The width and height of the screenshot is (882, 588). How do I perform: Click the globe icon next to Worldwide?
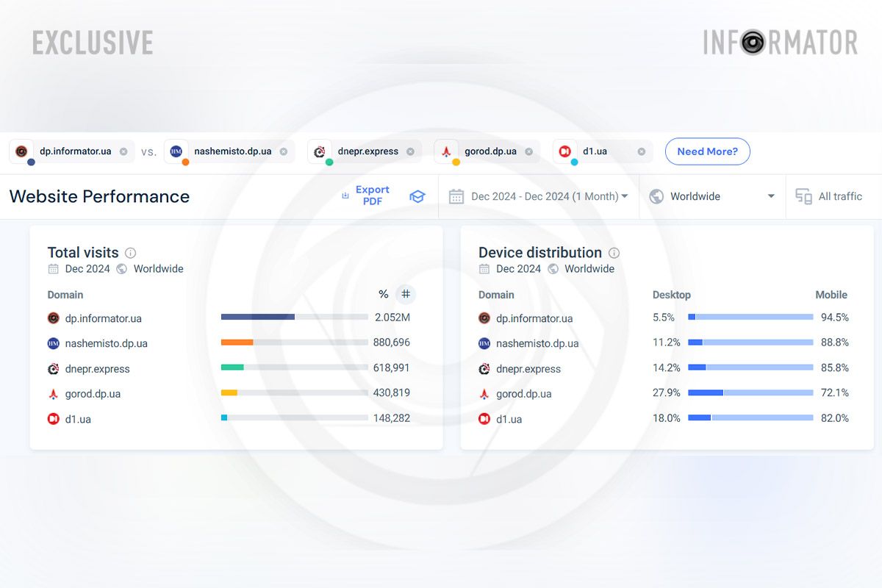point(656,196)
